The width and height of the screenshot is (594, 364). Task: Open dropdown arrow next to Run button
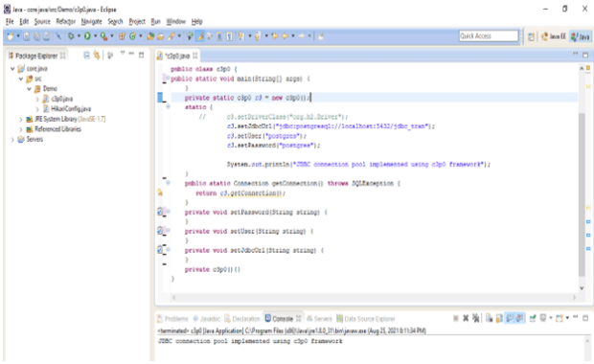click(95, 36)
